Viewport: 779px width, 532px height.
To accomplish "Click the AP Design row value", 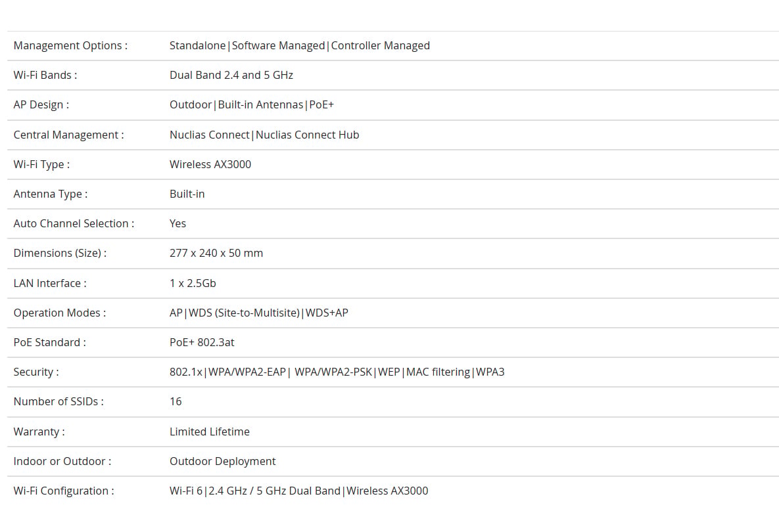I will tap(251, 104).
